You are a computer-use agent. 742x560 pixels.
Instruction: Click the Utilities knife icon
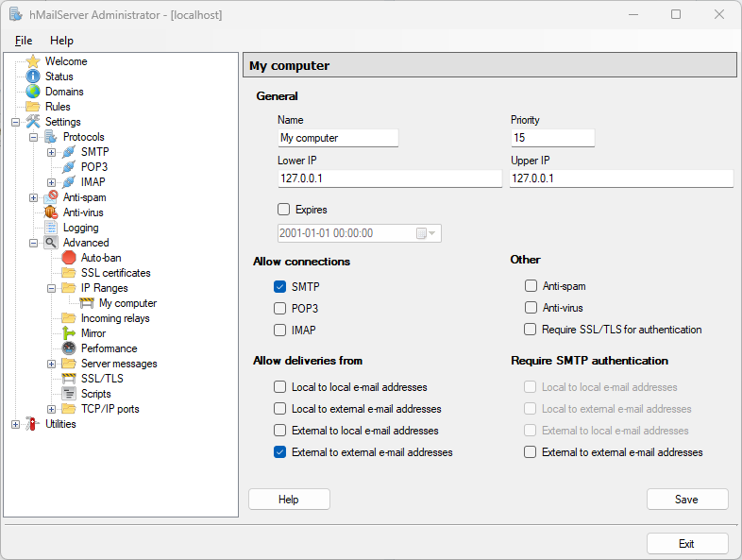click(32, 424)
